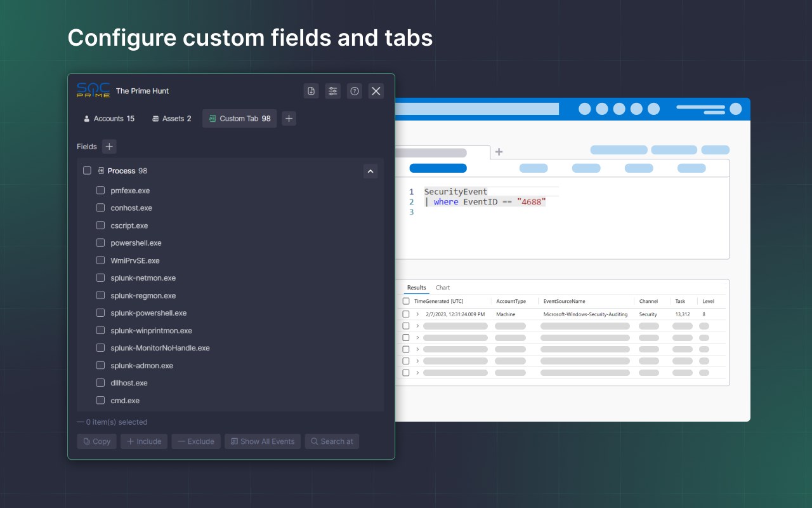The image size is (812, 508).
Task: Expand the 2/7/2023 result row
Action: coord(417,314)
